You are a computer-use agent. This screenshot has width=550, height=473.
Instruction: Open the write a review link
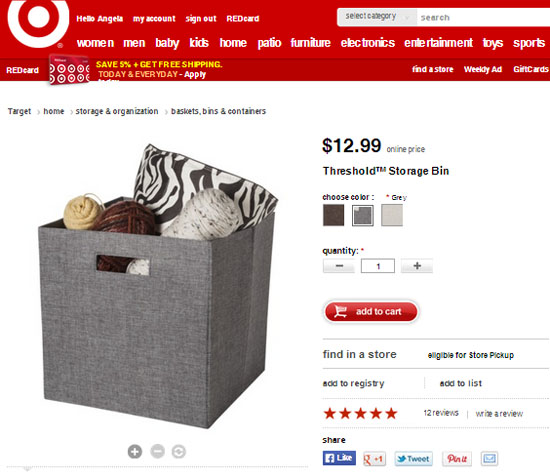click(499, 414)
